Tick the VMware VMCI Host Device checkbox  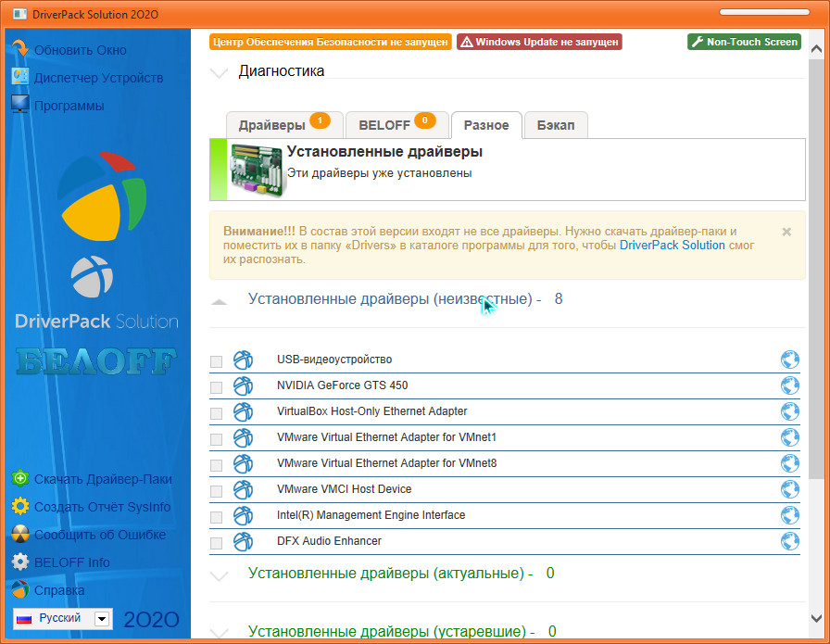216,491
